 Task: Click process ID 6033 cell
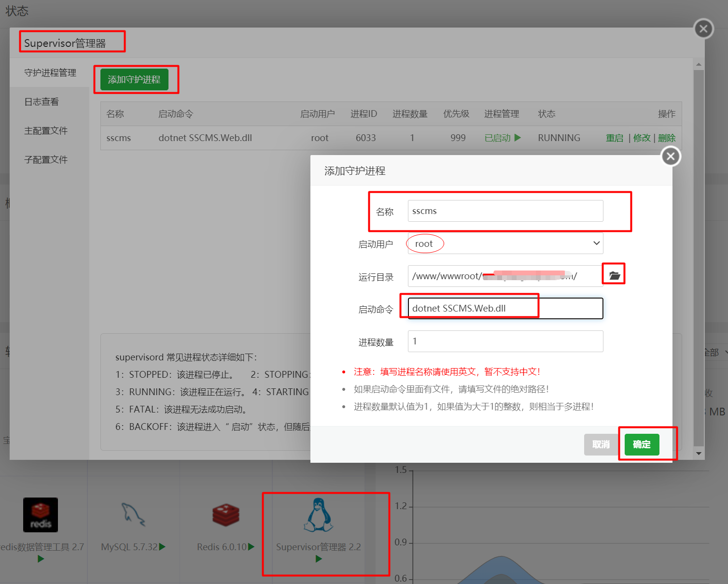click(x=365, y=138)
